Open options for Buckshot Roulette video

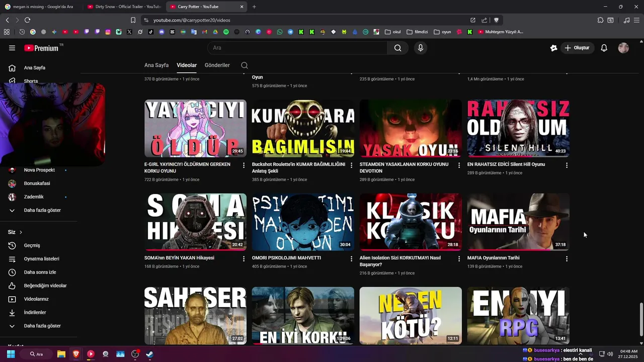[x=351, y=165]
